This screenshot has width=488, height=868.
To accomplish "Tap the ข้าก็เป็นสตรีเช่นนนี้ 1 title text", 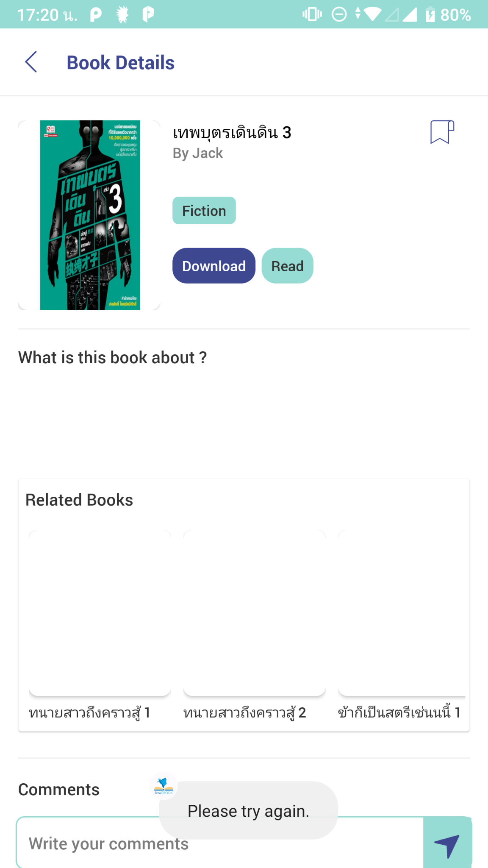I will (x=399, y=712).
